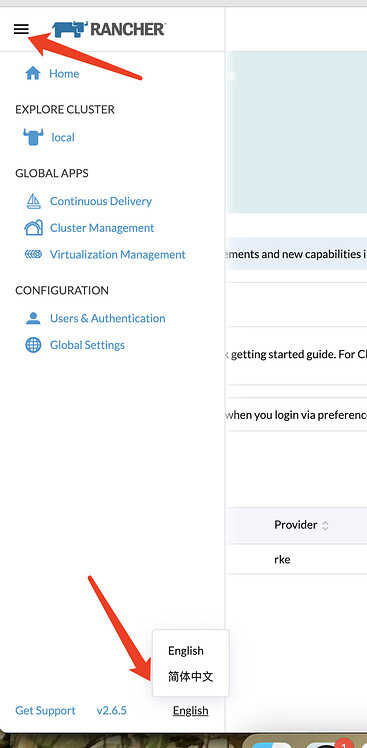Choose English in the language popup
Image resolution: width=367 pixels, height=748 pixels.
[x=186, y=651]
